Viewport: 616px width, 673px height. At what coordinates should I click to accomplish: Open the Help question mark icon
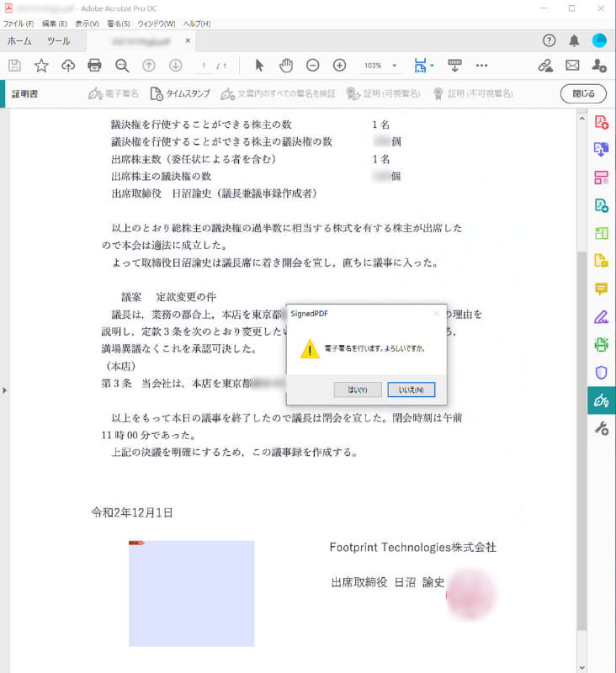pyautogui.click(x=549, y=40)
